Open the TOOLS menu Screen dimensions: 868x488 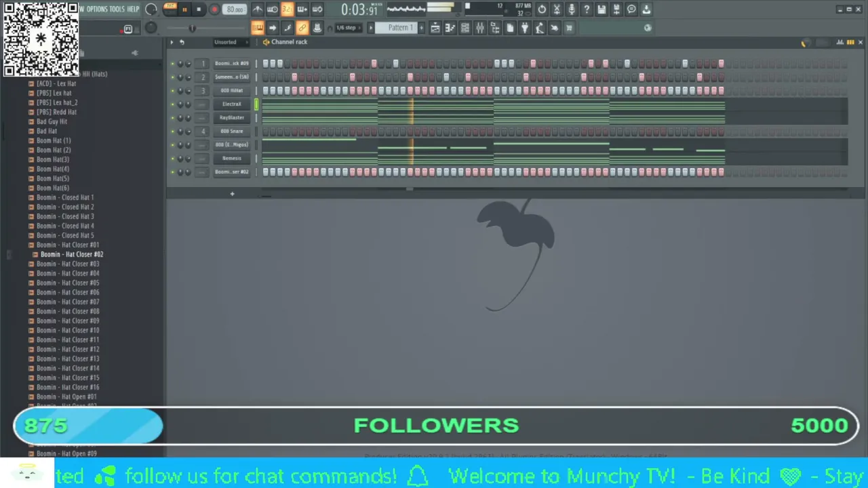[x=117, y=9]
